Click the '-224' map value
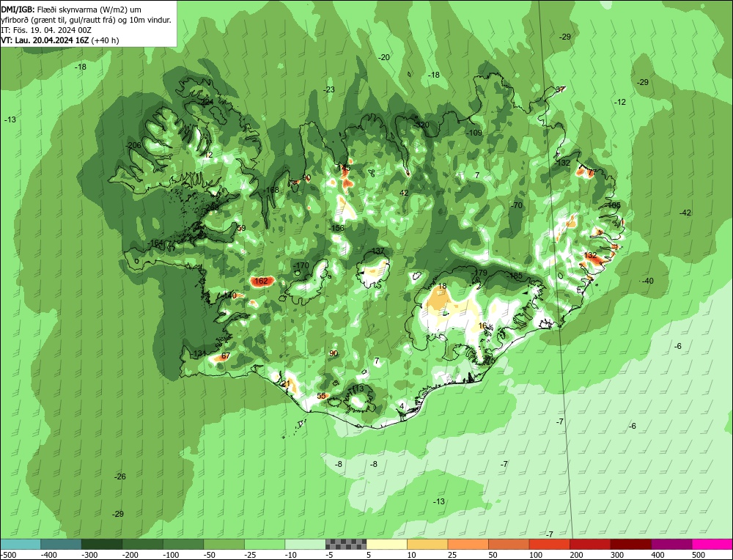 (x=206, y=102)
